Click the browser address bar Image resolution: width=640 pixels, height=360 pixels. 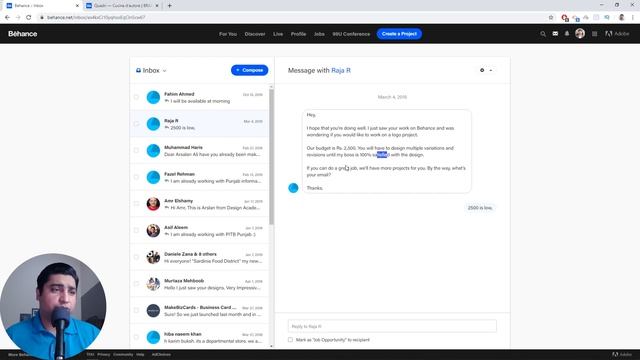point(294,18)
